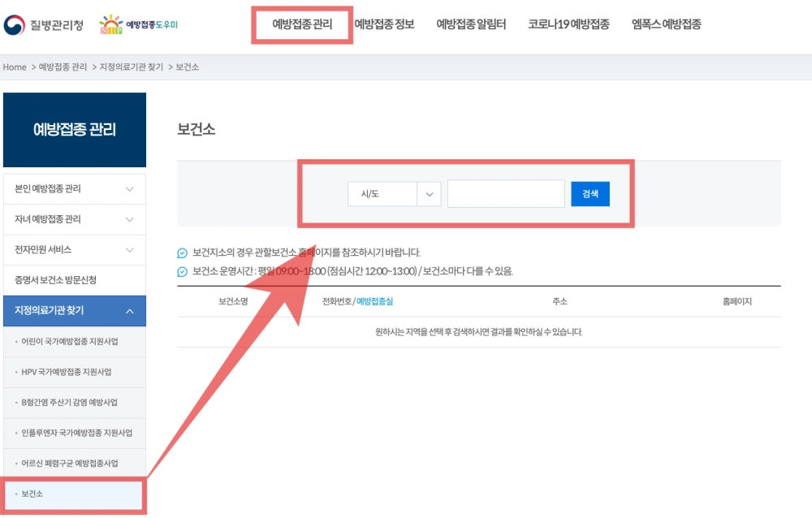Expand the 전자민원 서비스 section
The width and height of the screenshot is (812, 518).
click(x=75, y=250)
